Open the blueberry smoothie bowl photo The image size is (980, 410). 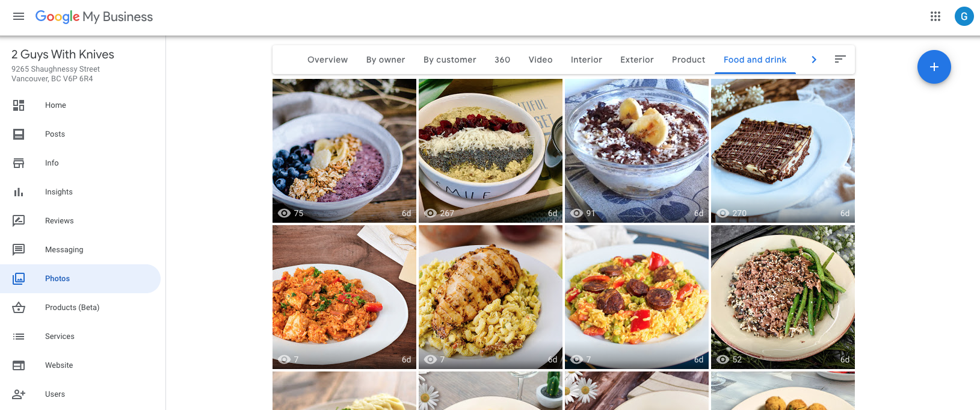pos(344,151)
